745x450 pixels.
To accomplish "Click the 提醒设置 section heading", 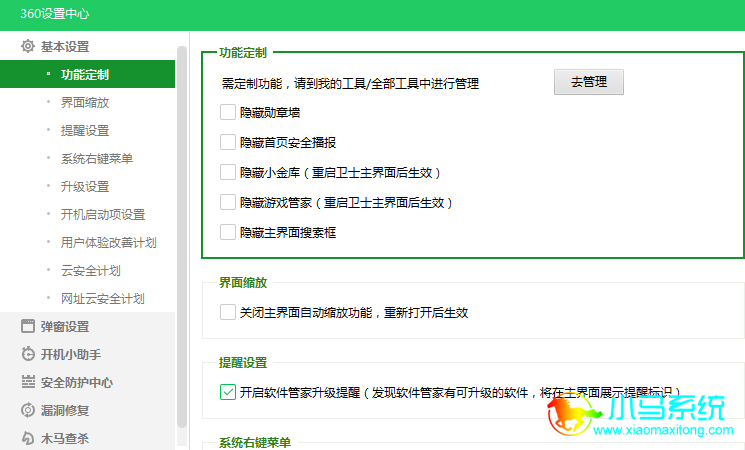I will 243,363.
